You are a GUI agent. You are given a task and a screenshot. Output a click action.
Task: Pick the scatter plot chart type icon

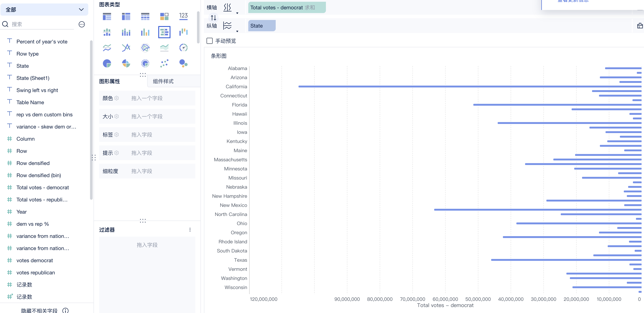(164, 63)
